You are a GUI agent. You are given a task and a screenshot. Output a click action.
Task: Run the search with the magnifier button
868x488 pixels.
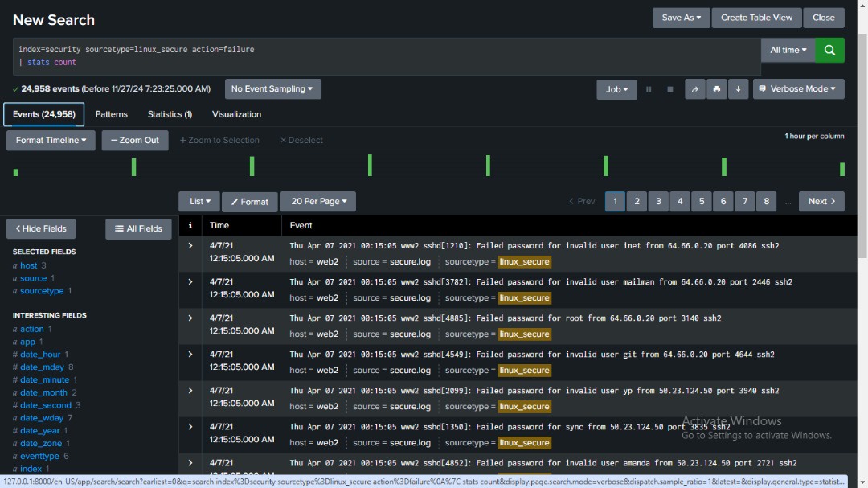[x=830, y=50]
